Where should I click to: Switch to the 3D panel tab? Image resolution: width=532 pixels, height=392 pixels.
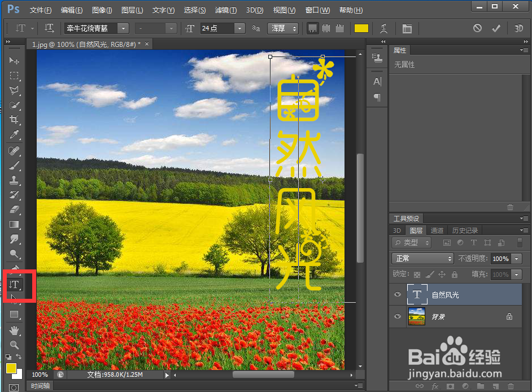tap(396, 230)
